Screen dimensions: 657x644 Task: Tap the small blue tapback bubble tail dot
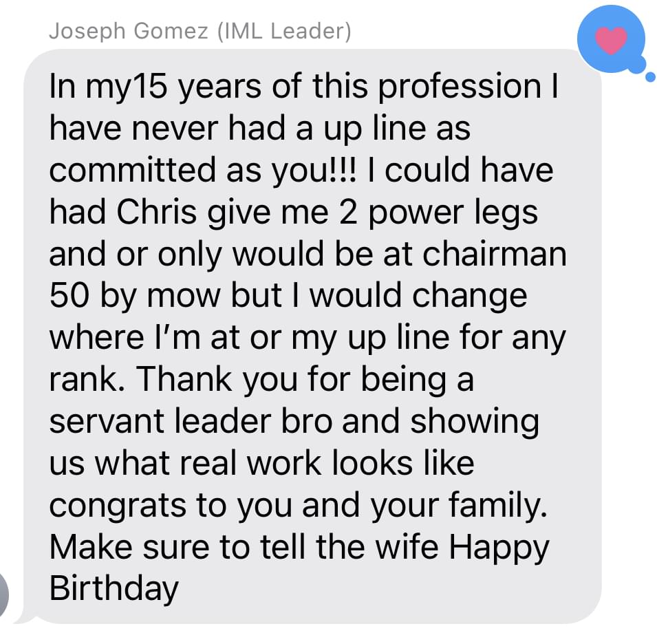click(x=650, y=77)
